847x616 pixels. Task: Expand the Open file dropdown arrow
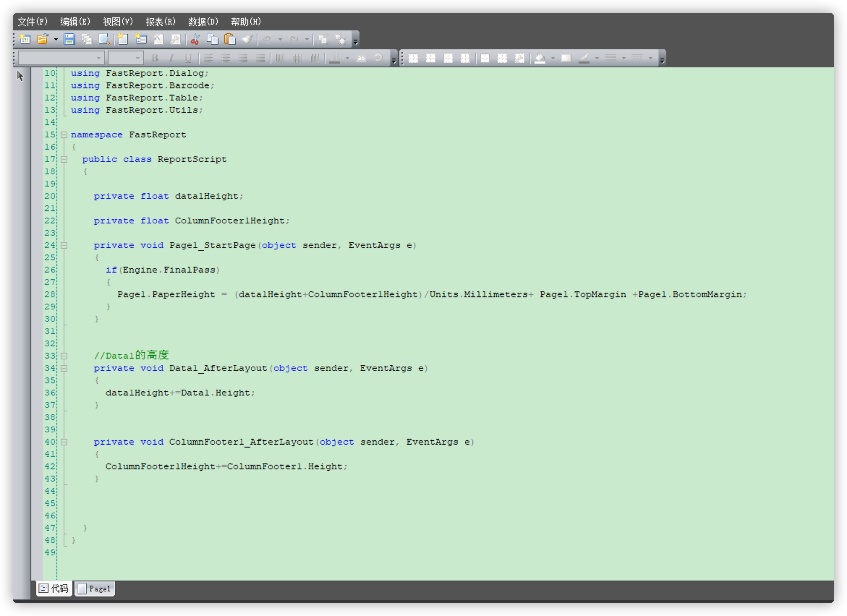(56, 39)
